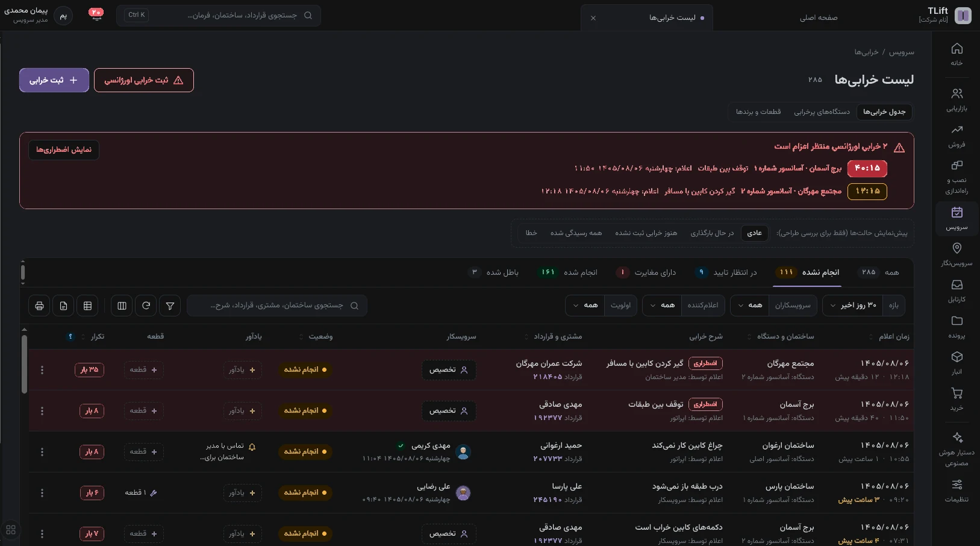Image resolution: width=980 pixels, height=546 pixels.
Task: Open نصب و راه‌اندازی sidebar icon
Action: point(957,176)
